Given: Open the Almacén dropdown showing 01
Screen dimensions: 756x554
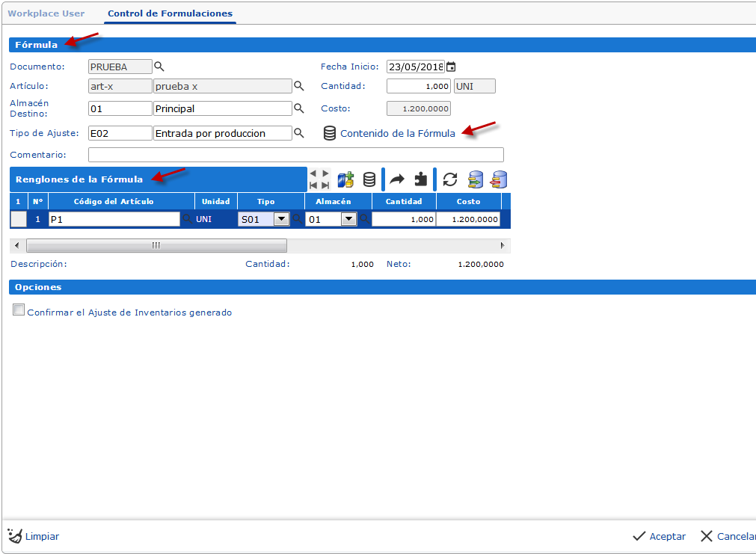Looking at the screenshot, I should pos(348,218).
